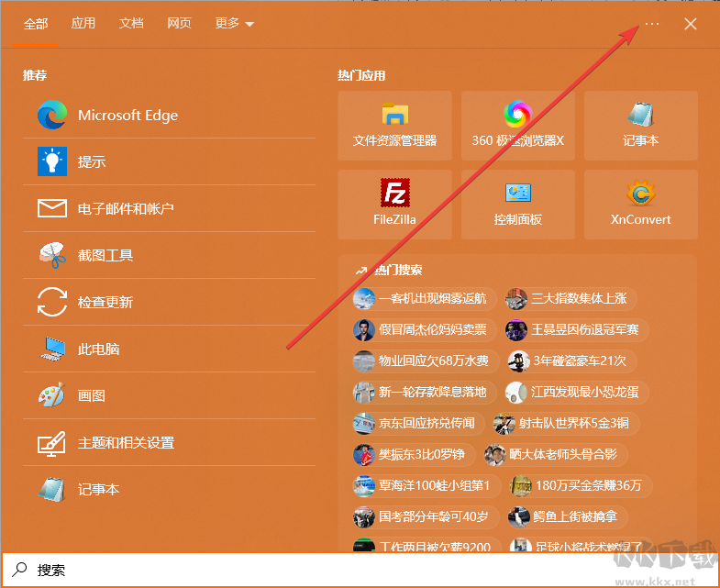Click thumbnail beside 鳄鱼上街被擒拿

[x=519, y=517]
